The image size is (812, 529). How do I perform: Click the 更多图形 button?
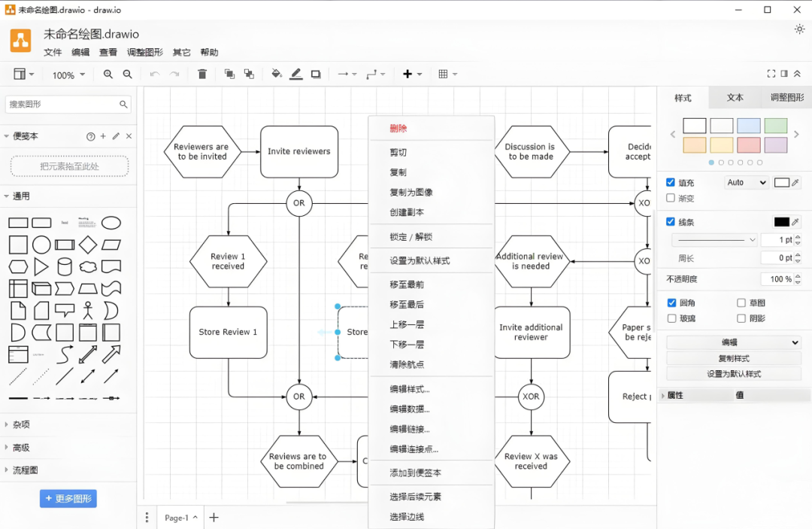(68, 498)
